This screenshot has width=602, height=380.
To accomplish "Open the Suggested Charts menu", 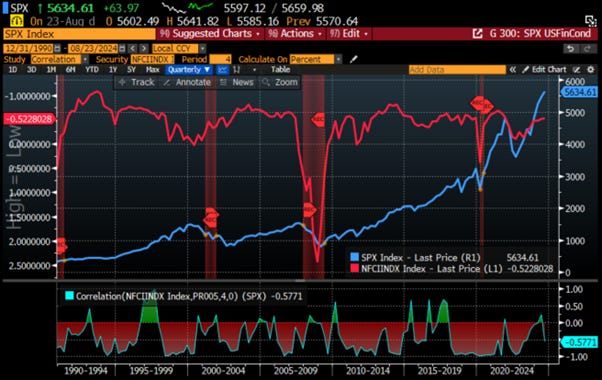I will (x=210, y=34).
